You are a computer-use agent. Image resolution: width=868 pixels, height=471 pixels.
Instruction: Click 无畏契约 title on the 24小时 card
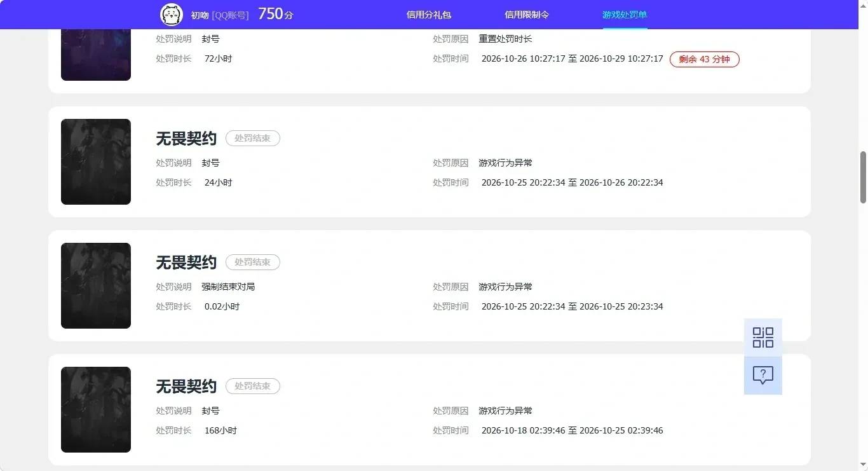(x=186, y=138)
